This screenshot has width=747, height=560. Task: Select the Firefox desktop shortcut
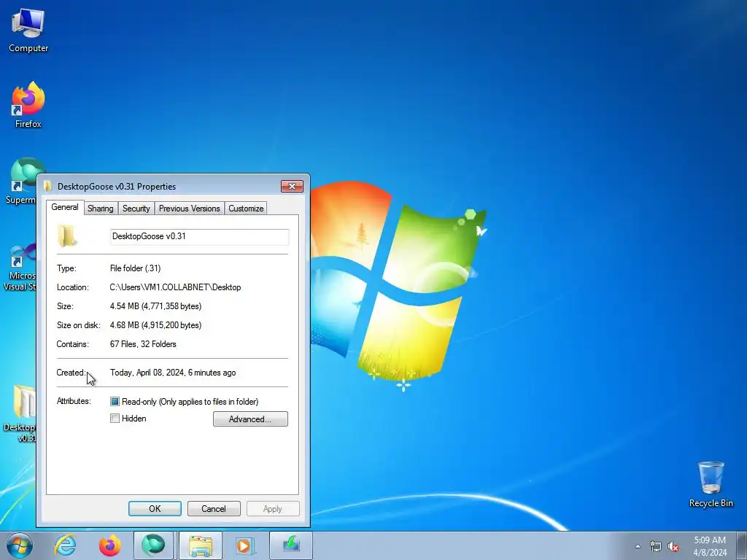[28, 105]
